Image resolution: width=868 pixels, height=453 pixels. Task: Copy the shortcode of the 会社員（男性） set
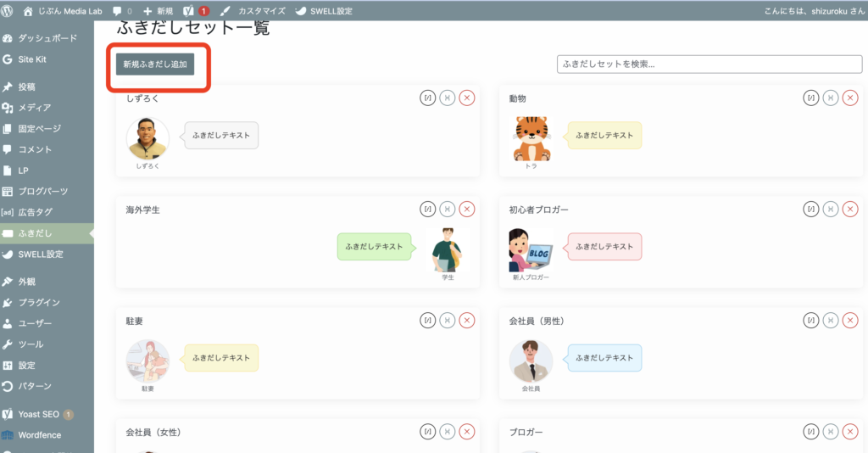coord(811,321)
